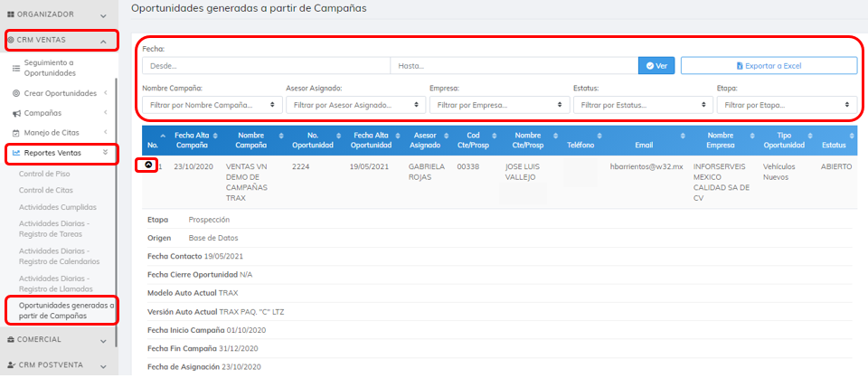Image resolution: width=868 pixels, height=378 pixels.
Task: Open Control de Piso report
Action: pos(45,173)
